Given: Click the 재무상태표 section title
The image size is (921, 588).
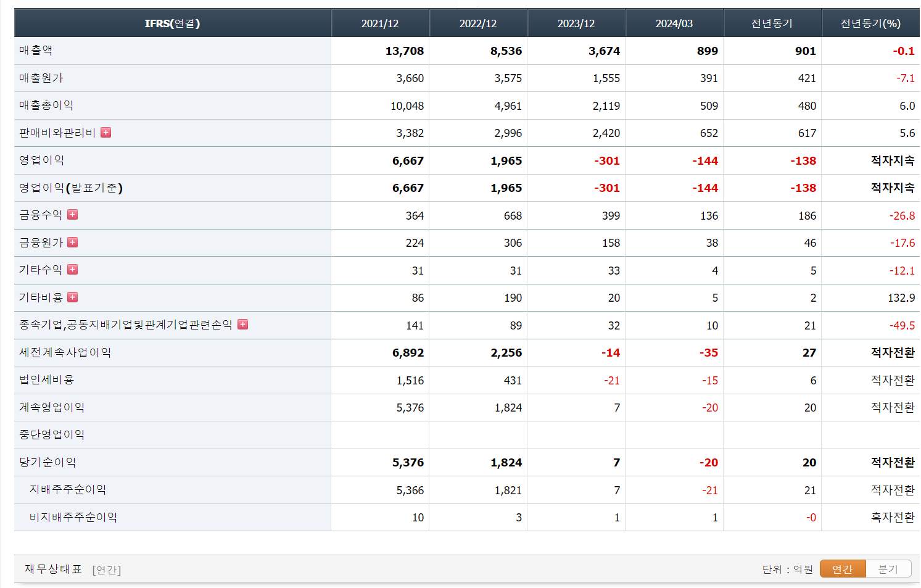Looking at the screenshot, I should pyautogui.click(x=53, y=569).
